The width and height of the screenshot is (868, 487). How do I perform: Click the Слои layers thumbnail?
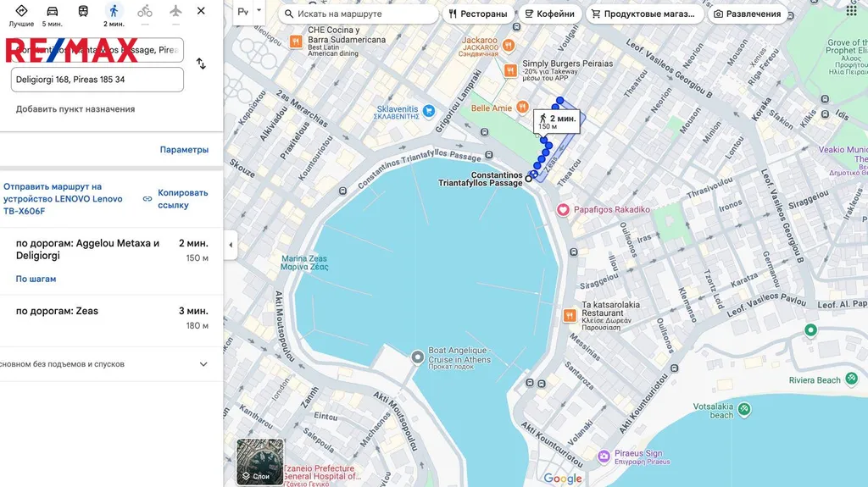coord(259,462)
